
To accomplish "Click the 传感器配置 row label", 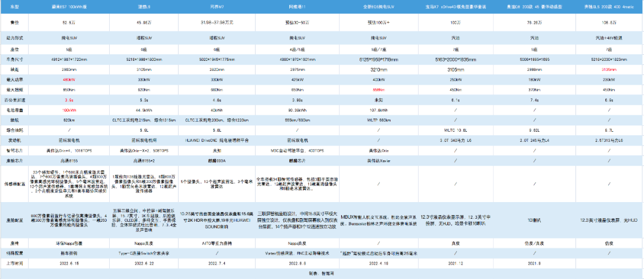I will 15,183.
